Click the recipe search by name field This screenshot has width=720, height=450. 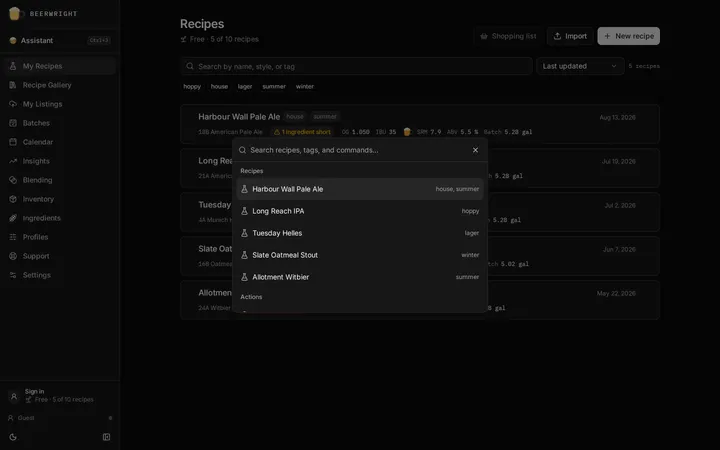pyautogui.click(x=356, y=67)
